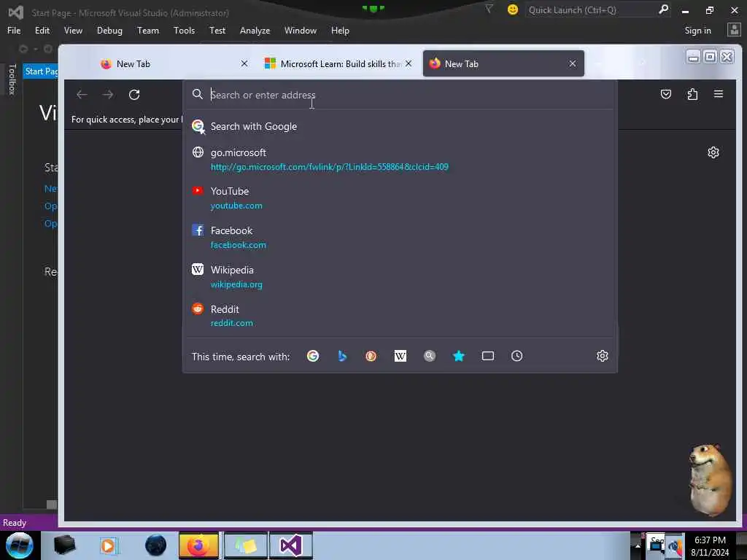Reload the page in Firefox

coord(134,95)
